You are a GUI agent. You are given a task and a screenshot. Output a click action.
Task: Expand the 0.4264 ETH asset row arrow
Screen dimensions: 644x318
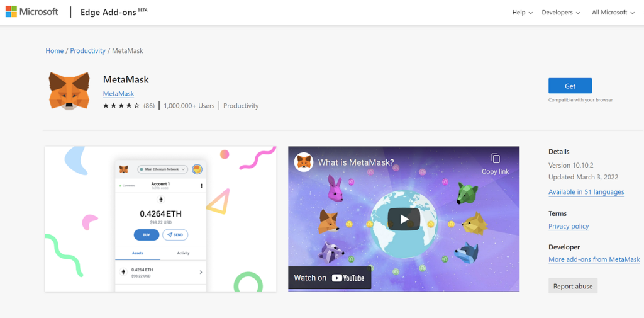click(201, 272)
